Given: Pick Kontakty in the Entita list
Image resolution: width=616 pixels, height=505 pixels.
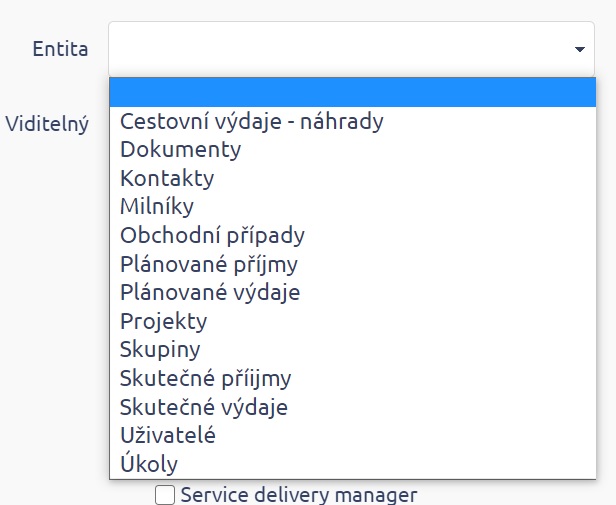Looking at the screenshot, I should coord(167,179).
